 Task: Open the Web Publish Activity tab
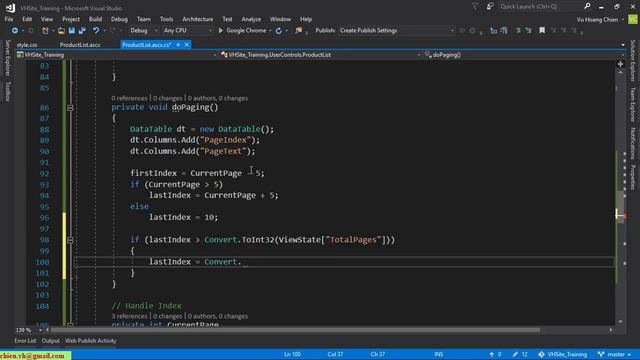point(91,341)
